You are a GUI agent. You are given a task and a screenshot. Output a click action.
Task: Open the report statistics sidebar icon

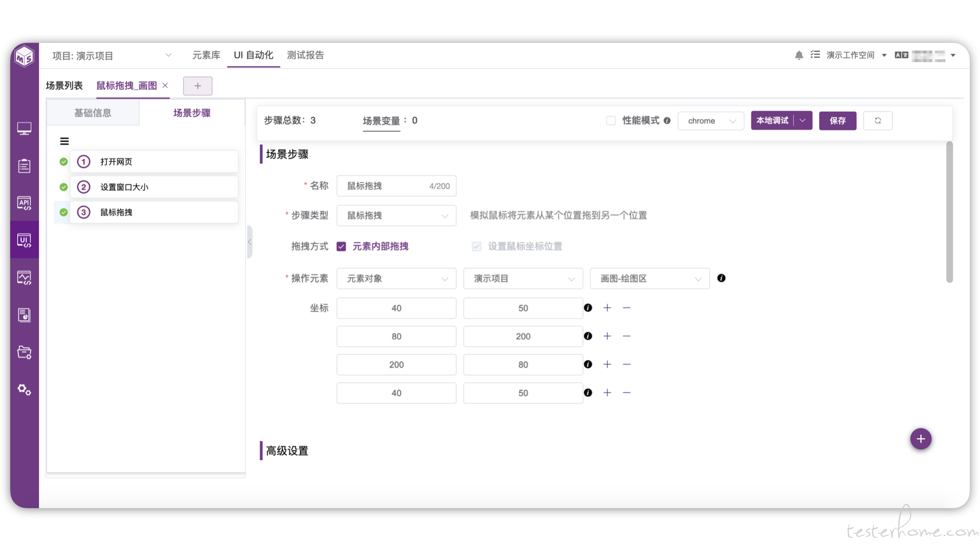click(x=24, y=315)
